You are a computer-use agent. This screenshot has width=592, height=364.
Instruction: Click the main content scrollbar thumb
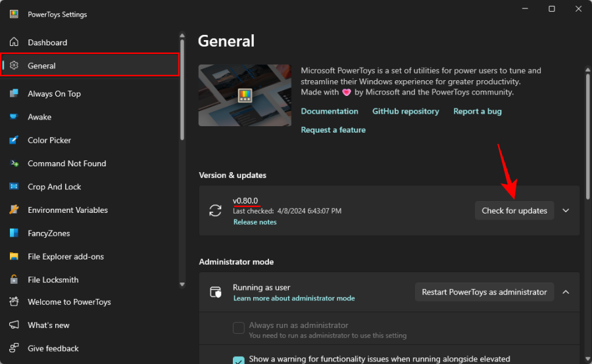click(x=588, y=136)
